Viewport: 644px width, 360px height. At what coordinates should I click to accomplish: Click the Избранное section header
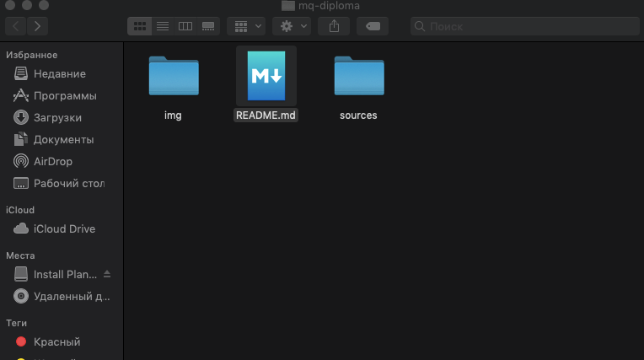(x=32, y=55)
